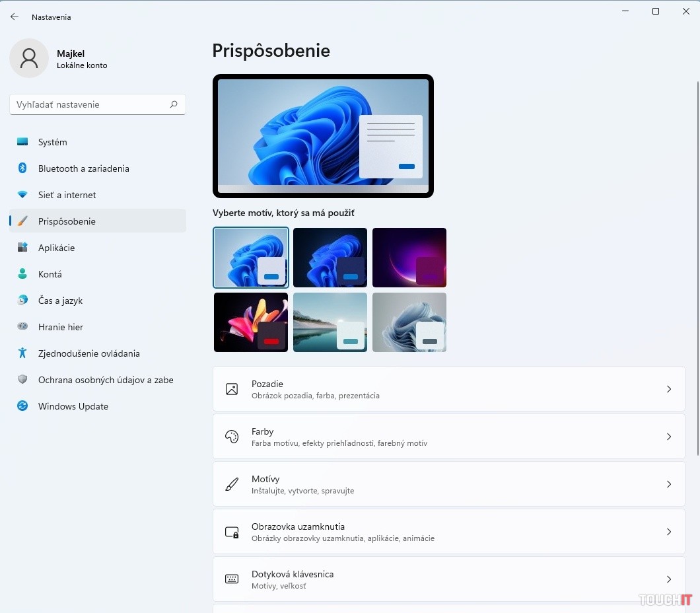Screen dimensions: 700x613
Task: Go to Ochrana osobných údajov section
Action: tap(105, 380)
